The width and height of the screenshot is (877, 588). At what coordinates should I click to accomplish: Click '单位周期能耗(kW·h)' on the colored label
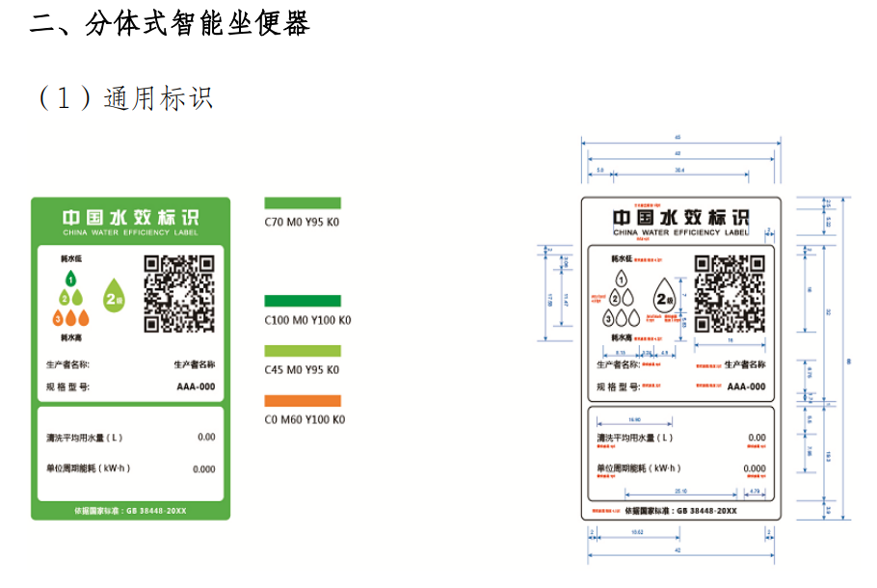tap(88, 468)
